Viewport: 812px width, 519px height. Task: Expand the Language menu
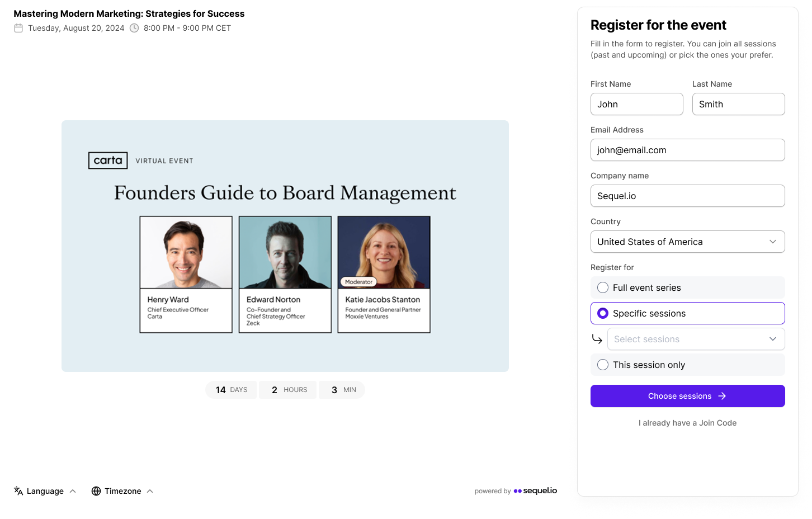coord(45,491)
